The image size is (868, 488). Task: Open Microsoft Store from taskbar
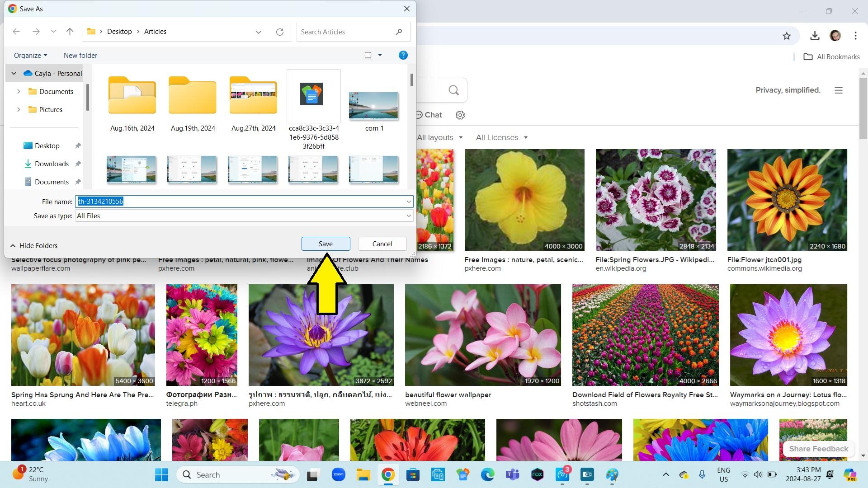click(x=413, y=475)
